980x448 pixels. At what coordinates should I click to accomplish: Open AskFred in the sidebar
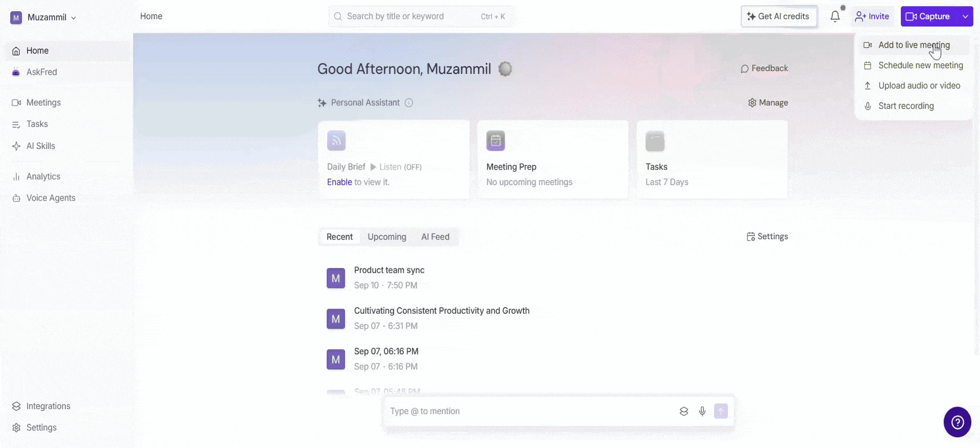67,72
